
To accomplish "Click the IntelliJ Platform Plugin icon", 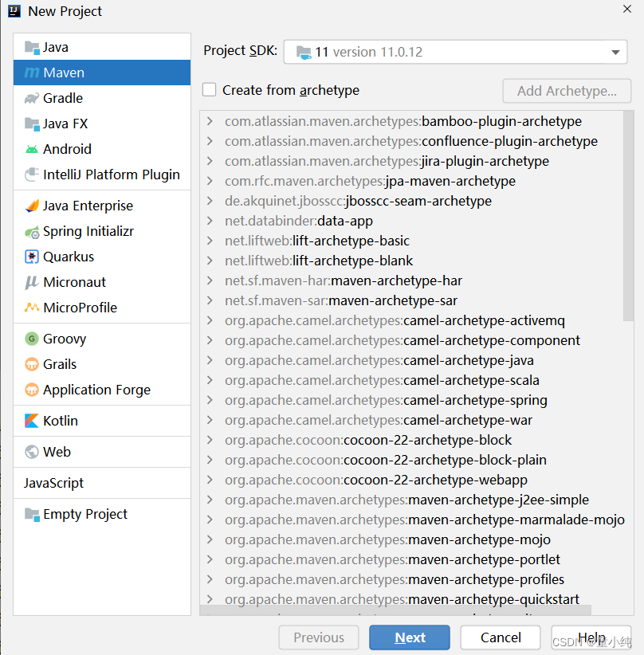I will (x=32, y=175).
